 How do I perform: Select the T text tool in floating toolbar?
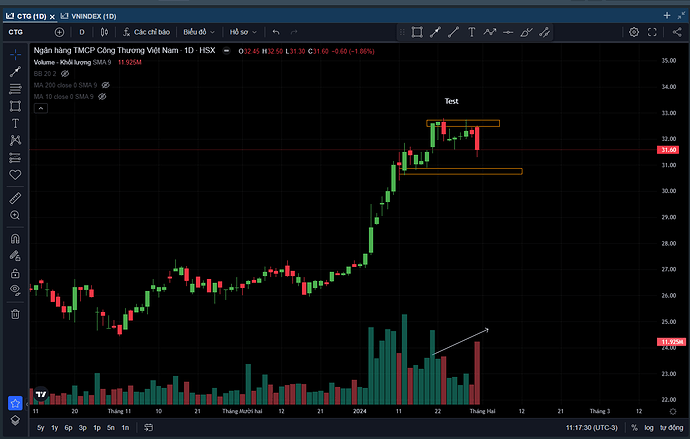coord(471,32)
